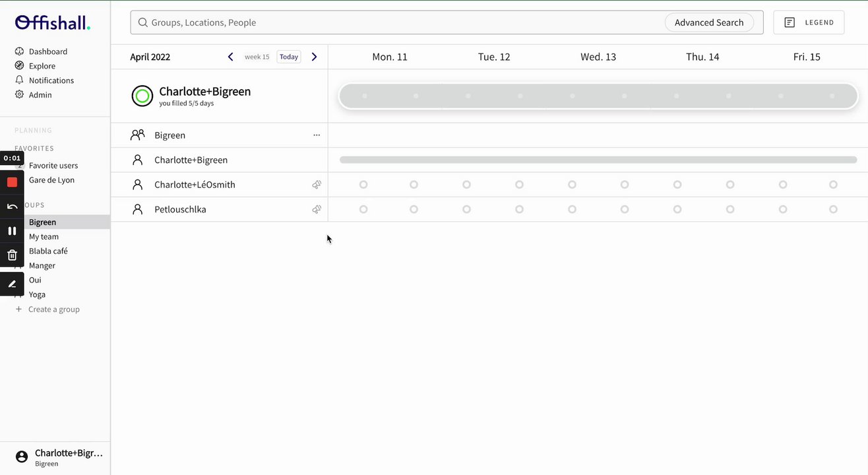Select Charlotte+LéOsmith's last Friday slot circle
Screen dimensions: 868x475
(x=833, y=185)
